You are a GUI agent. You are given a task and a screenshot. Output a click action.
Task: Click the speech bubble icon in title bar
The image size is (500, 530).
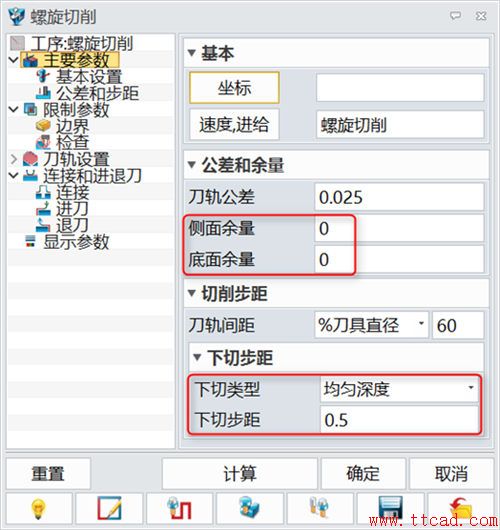pyautogui.click(x=455, y=16)
